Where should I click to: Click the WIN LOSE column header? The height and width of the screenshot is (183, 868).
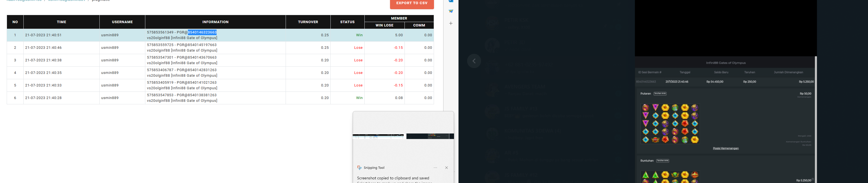pyautogui.click(x=384, y=25)
